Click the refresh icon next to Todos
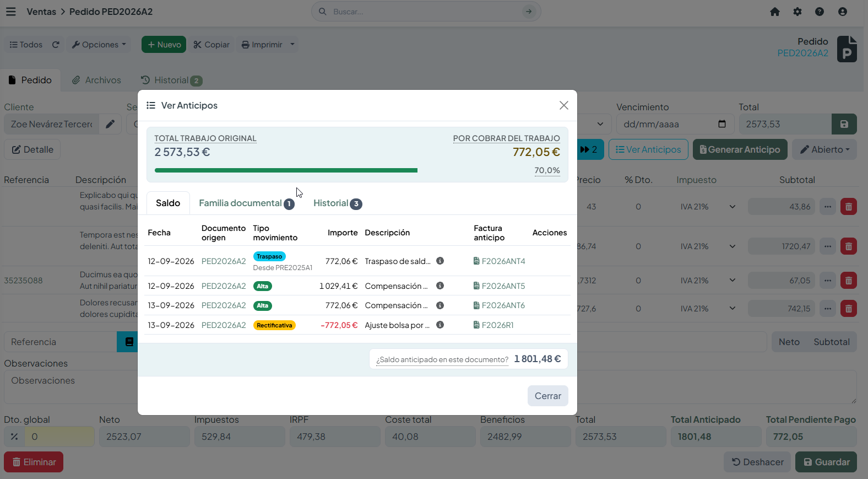The width and height of the screenshot is (868, 479). pos(56,45)
